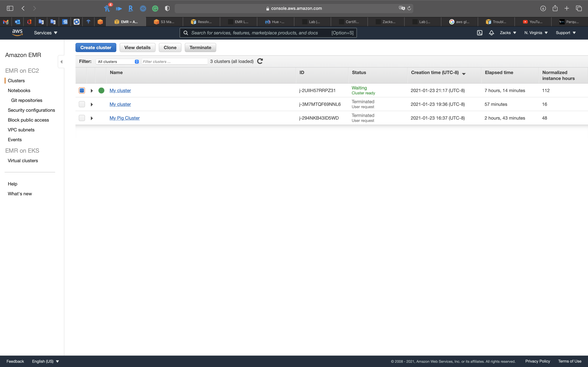Sort by Creation time column header
Screen dimensions: 588x367
point(435,73)
